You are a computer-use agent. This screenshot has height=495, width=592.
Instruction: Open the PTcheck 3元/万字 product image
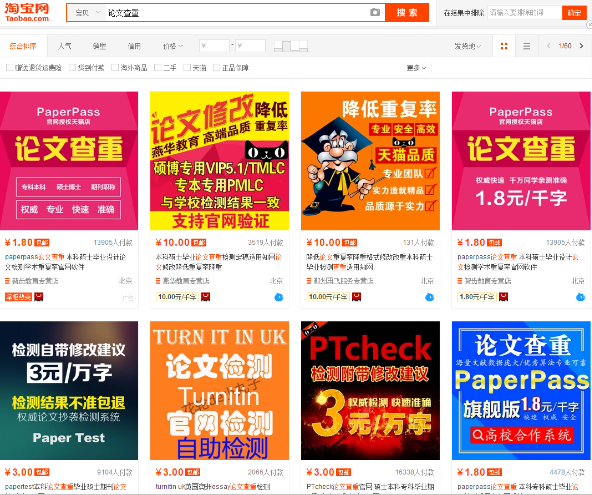pos(370,390)
